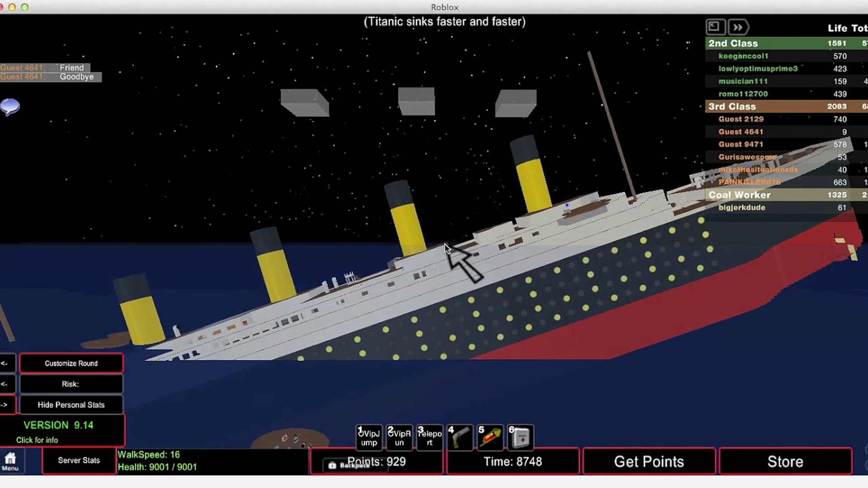Activate VipJump in hotbar slot 1
Image resolution: width=868 pixels, height=488 pixels.
[368, 437]
